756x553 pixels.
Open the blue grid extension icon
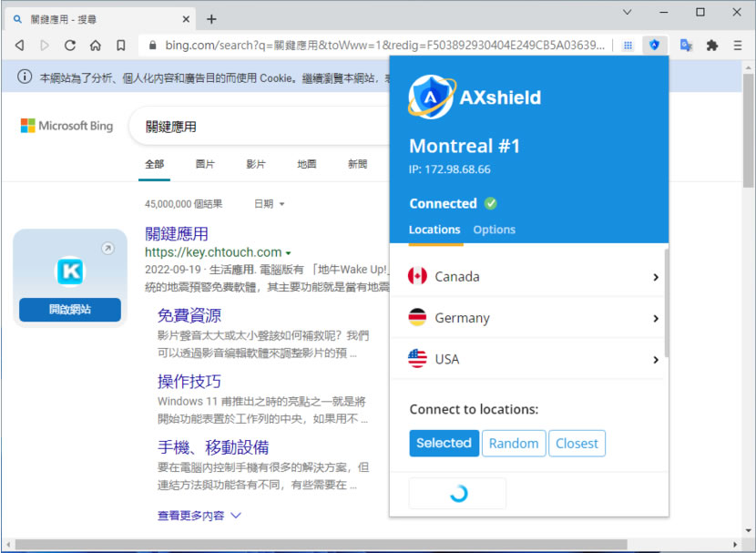(x=628, y=46)
